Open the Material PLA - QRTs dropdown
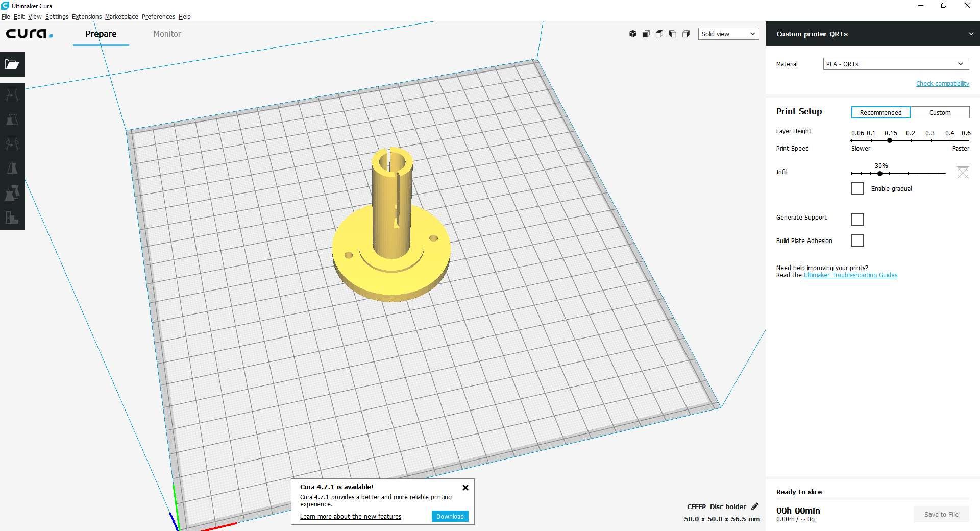The height and width of the screenshot is (531, 980). click(896, 64)
